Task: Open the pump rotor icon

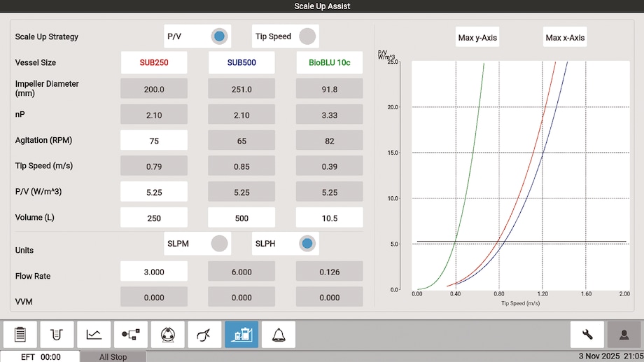Action: click(x=167, y=335)
